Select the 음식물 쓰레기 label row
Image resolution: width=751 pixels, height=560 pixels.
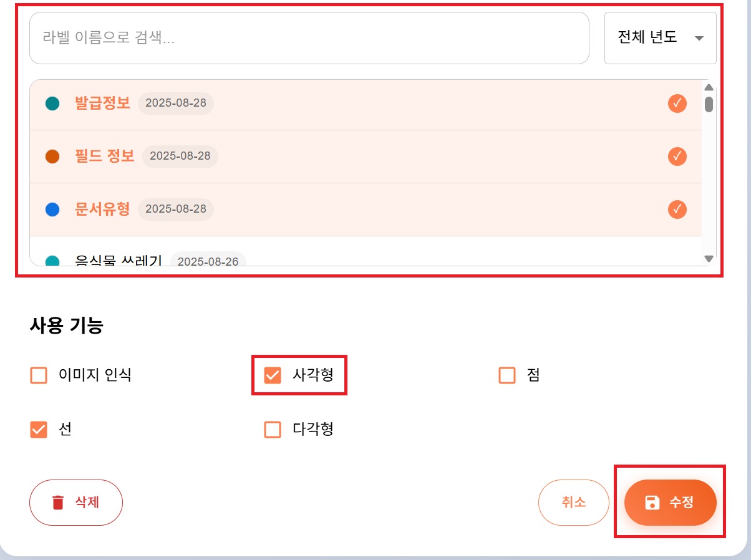coord(366,251)
